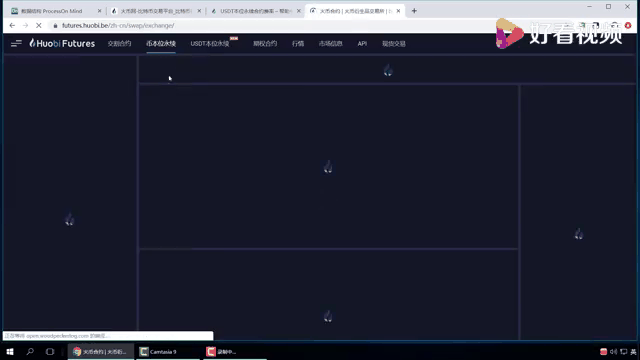
Task: Open the hamburger menu beside Huobi Futures
Action: point(16,43)
